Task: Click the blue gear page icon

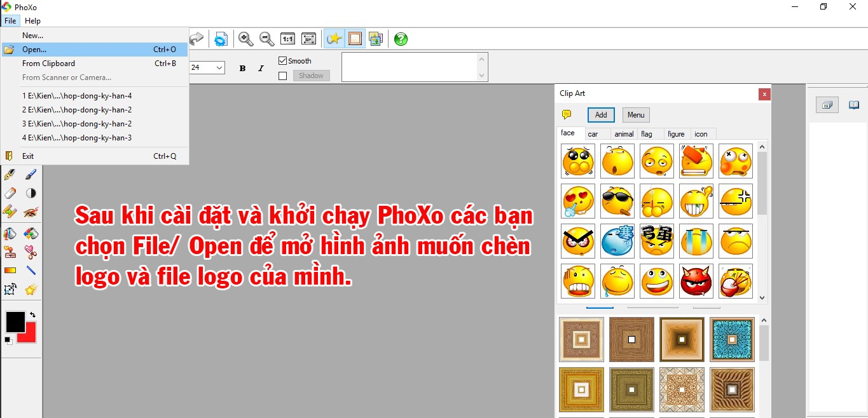Action: (x=221, y=39)
